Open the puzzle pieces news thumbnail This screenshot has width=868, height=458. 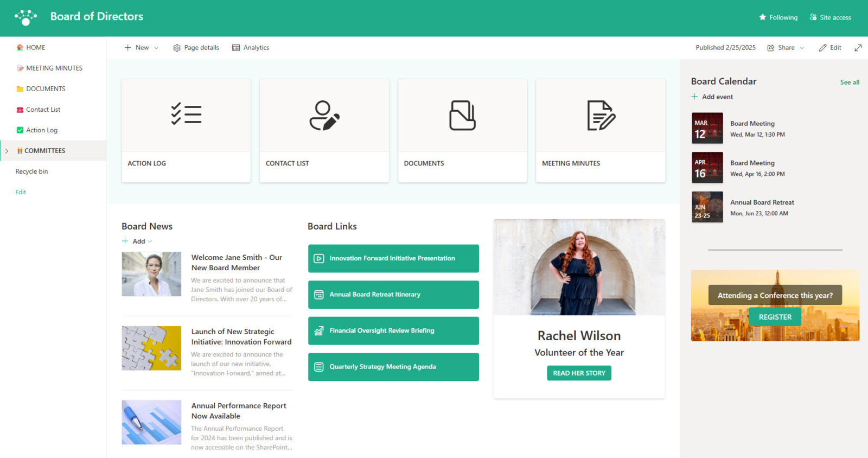click(x=151, y=348)
